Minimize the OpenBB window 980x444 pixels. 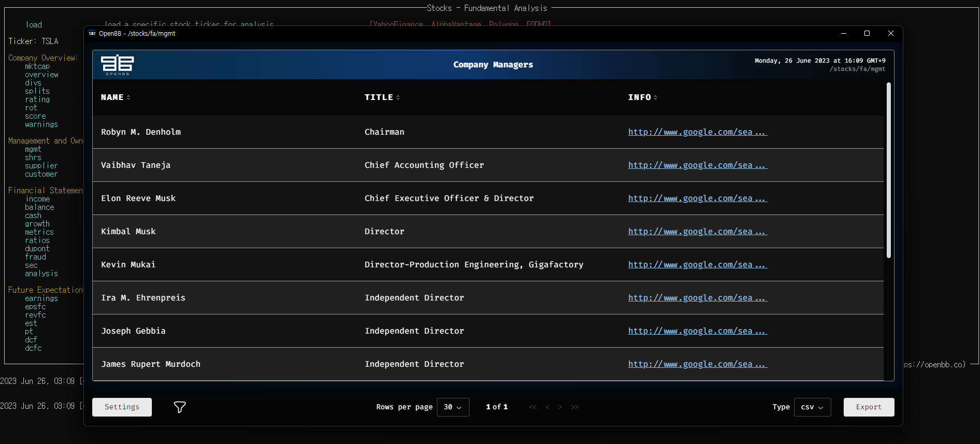point(844,33)
